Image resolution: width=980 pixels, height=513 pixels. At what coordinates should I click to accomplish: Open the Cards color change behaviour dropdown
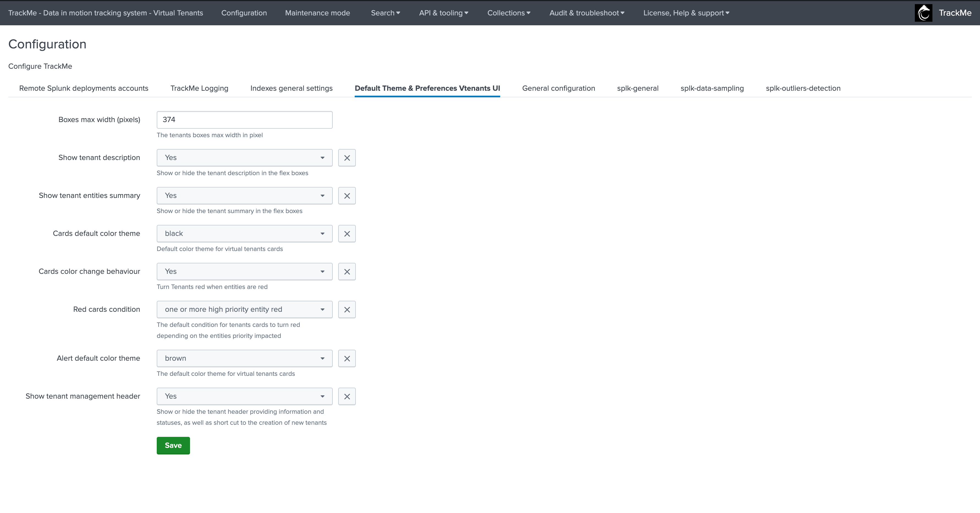pyautogui.click(x=244, y=272)
